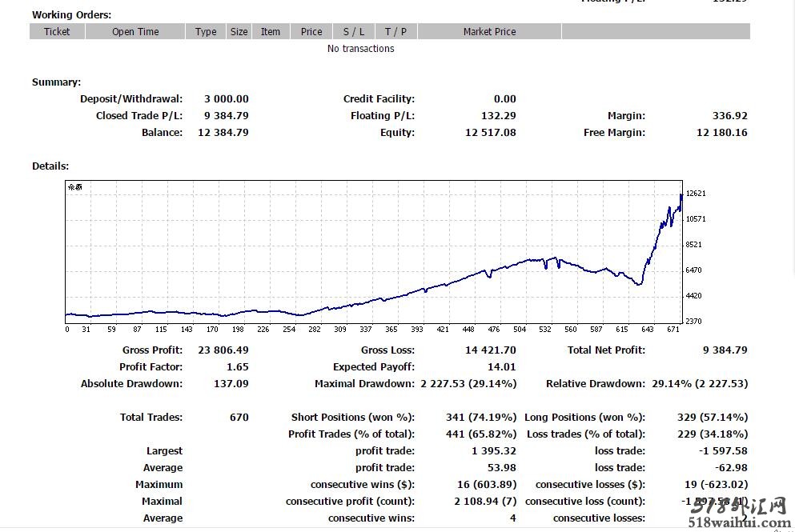Select the Deposit/Withdrawal value 3 000.00
The width and height of the screenshot is (795, 532).
pos(226,99)
